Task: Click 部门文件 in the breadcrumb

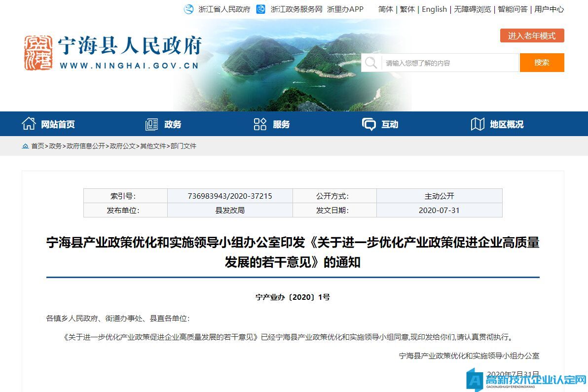Action: click(184, 146)
